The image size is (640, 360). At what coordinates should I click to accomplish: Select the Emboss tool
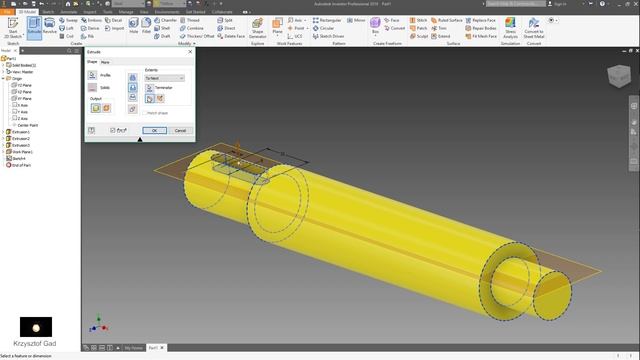point(91,20)
